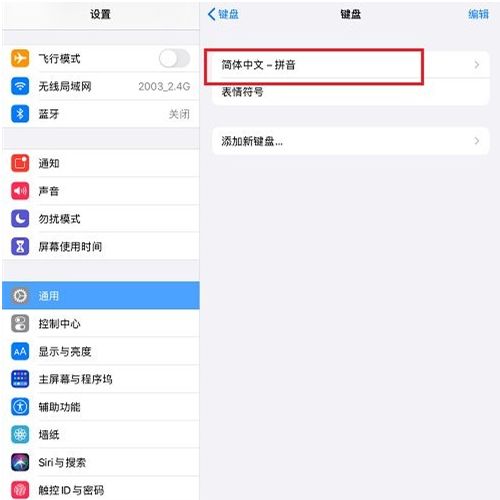Open the red Notifications icon
Viewport: 500px width, 500px height.
coord(20,163)
